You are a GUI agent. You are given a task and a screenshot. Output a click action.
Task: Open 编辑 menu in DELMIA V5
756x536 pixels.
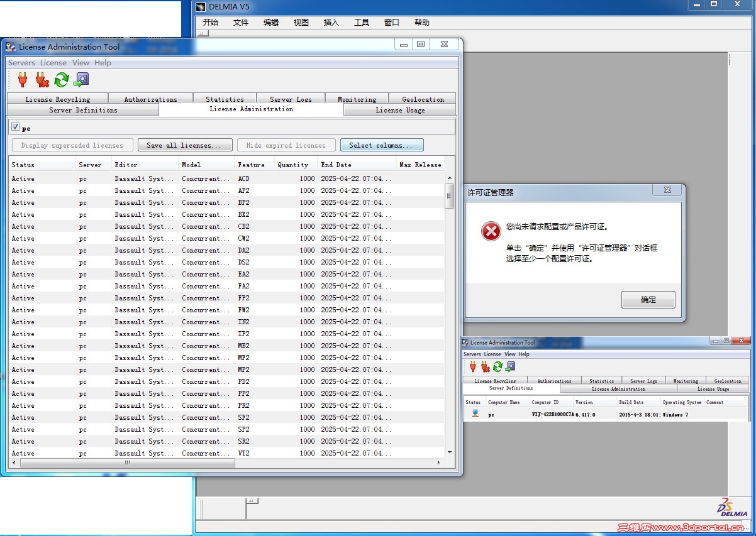(271, 23)
